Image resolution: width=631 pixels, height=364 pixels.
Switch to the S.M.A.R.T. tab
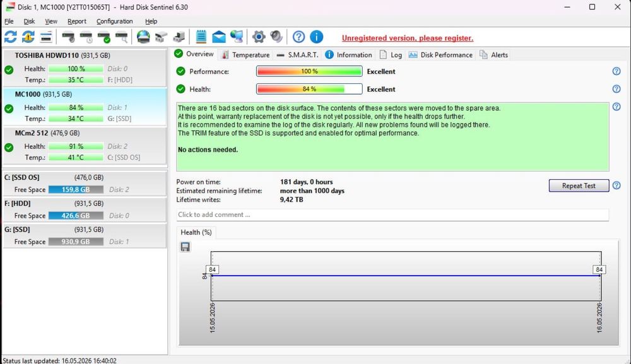(x=298, y=55)
